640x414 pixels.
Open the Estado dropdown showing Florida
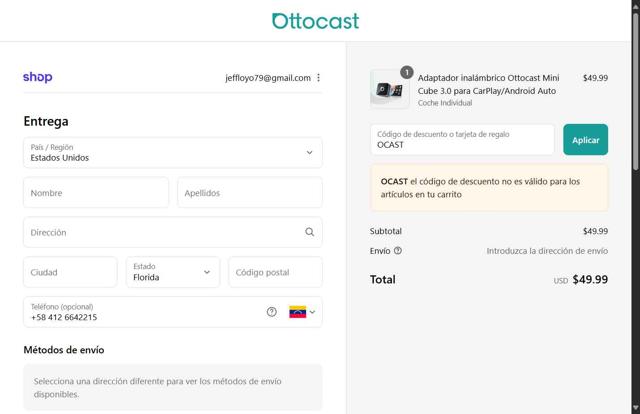pyautogui.click(x=173, y=272)
